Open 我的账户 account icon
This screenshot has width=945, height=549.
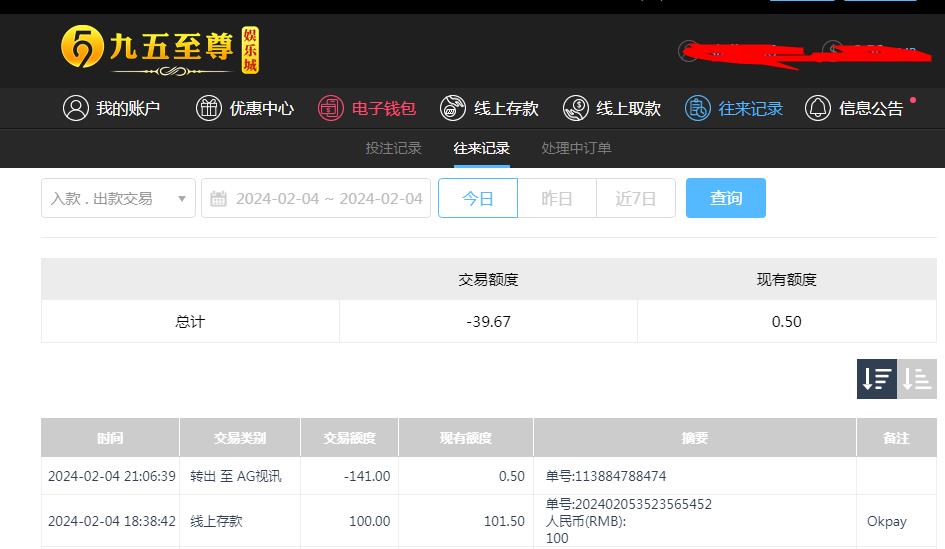[76, 108]
